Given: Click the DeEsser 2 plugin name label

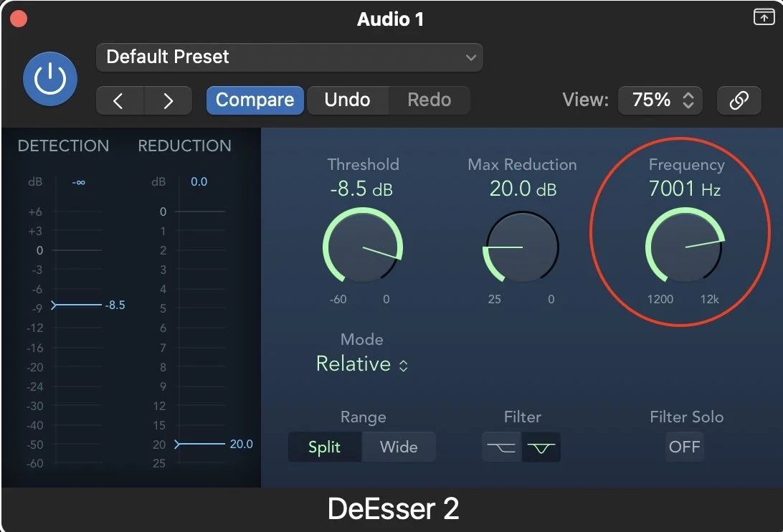Looking at the screenshot, I should coord(393,509).
